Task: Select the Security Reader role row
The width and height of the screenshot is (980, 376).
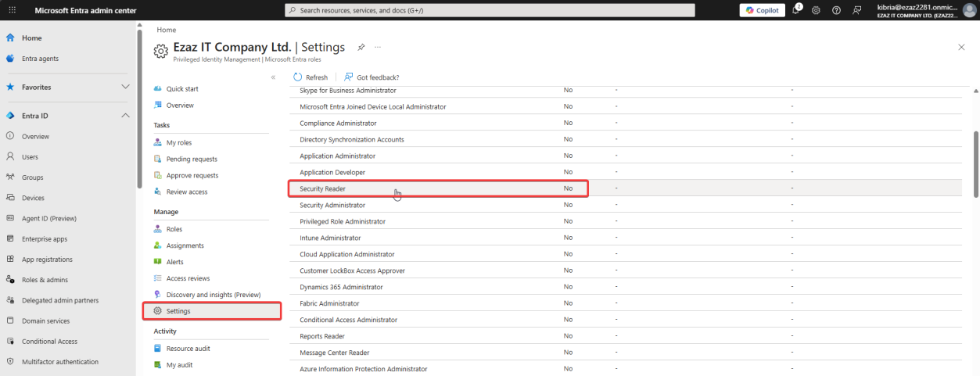Action: pyautogui.click(x=626, y=188)
